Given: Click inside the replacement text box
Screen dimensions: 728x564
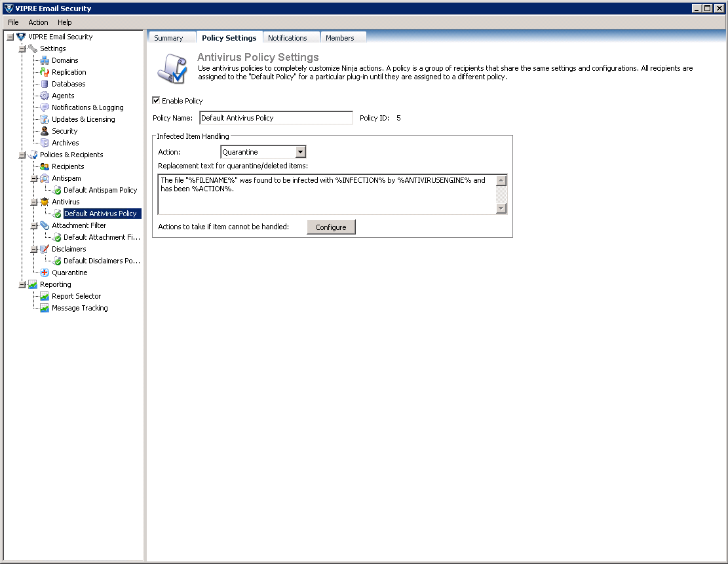Looking at the screenshot, I should pyautogui.click(x=328, y=195).
